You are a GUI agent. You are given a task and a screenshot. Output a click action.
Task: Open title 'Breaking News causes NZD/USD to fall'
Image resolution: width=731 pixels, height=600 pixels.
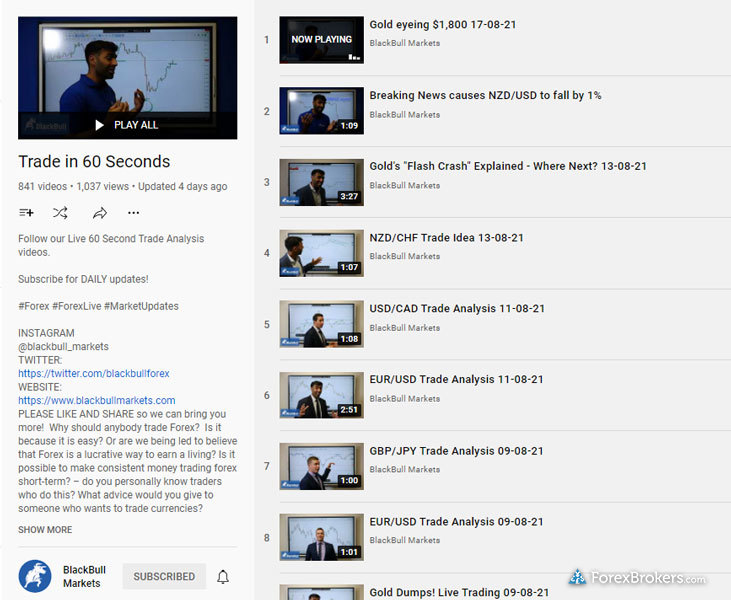click(485, 96)
